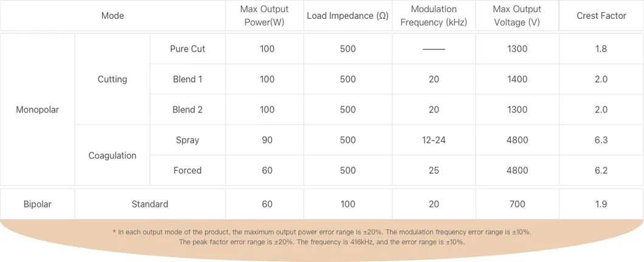The height and width of the screenshot is (262, 644).
Task: Click the Cutting category cell
Action: 113,79
